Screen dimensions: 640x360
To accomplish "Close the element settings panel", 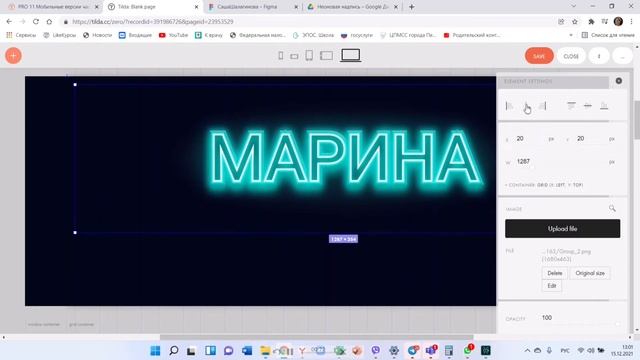I will [619, 81].
